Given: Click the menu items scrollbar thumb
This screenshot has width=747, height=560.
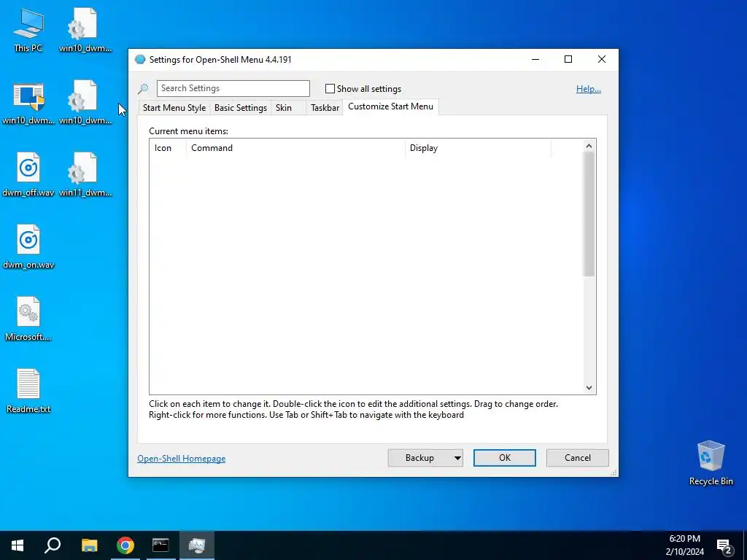Looking at the screenshot, I should 589,214.
